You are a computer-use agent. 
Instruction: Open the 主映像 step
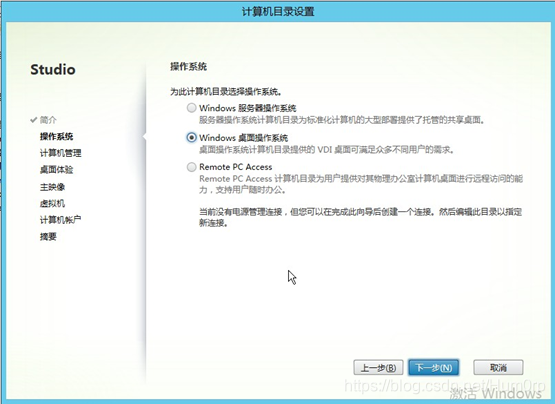click(x=52, y=187)
